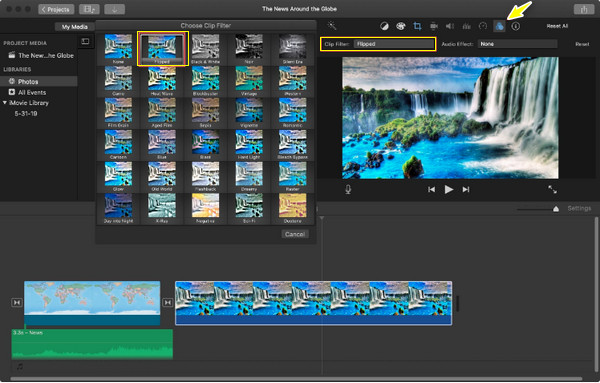600x383 pixels.
Task: Choose the Cartoon filter
Action: click(118, 145)
